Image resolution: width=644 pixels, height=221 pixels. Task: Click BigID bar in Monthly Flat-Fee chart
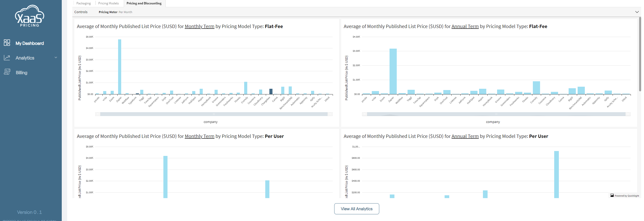[x=283, y=90]
